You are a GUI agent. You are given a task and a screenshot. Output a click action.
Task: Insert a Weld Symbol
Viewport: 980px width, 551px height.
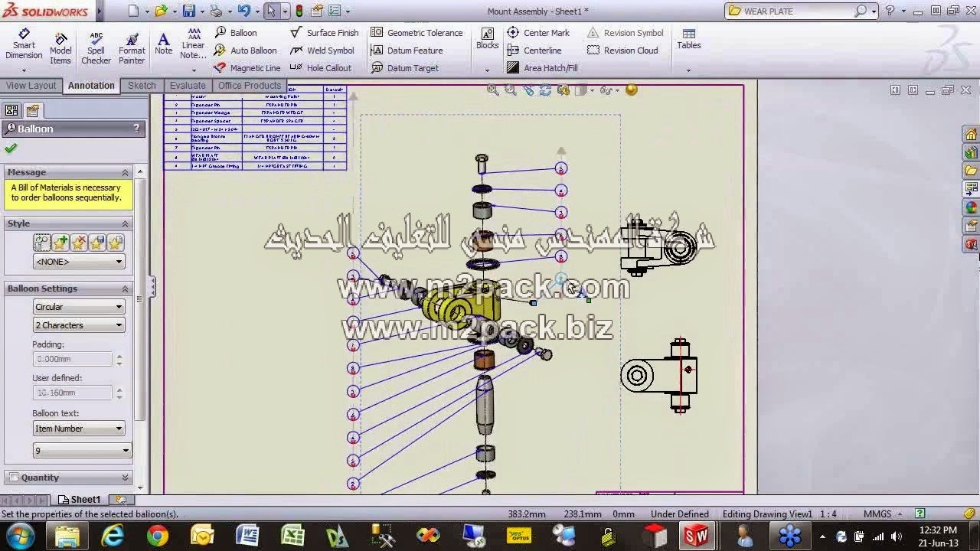(x=322, y=51)
